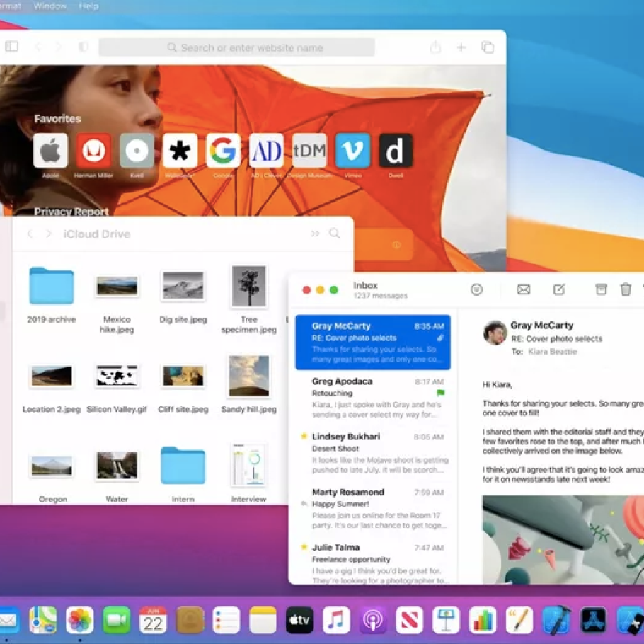
Task: Toggle the Mail inbox filter button
Action: coord(476,289)
